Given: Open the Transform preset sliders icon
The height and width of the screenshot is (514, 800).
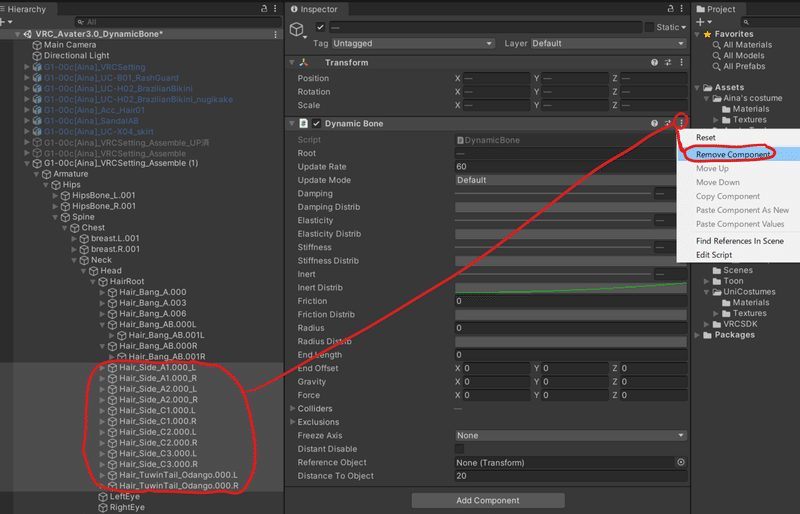Looking at the screenshot, I should 668,62.
